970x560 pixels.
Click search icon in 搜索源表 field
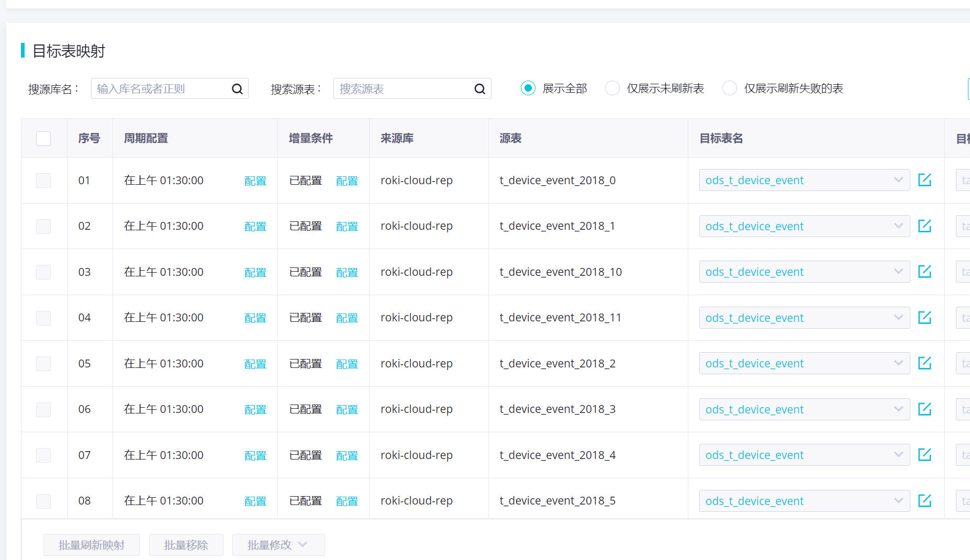click(480, 89)
